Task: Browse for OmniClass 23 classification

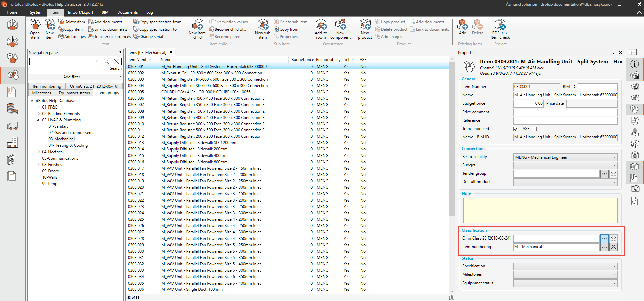Action: pyautogui.click(x=604, y=239)
